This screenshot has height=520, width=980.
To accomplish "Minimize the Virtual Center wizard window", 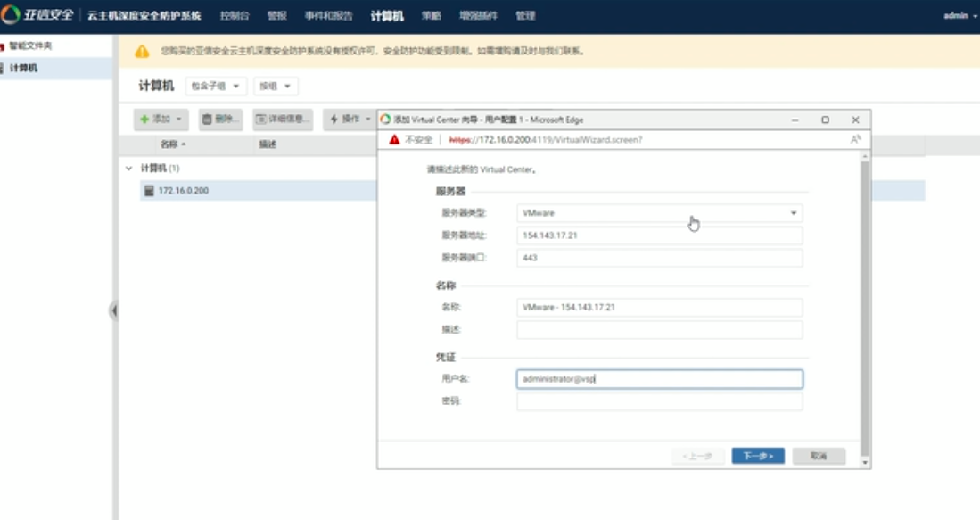I will click(x=795, y=120).
